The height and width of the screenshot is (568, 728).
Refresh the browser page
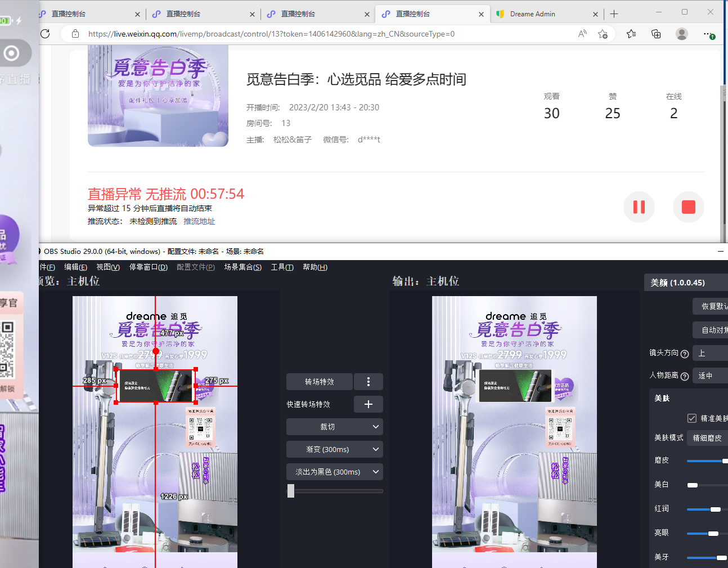(46, 34)
